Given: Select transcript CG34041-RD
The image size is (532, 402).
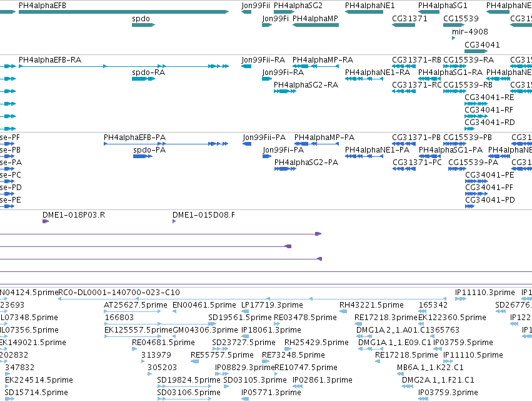Looking at the screenshot, I should point(469,129).
